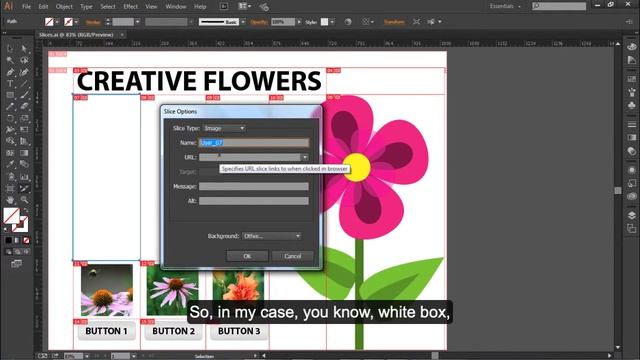Open the Slice Type dropdown

224,128
